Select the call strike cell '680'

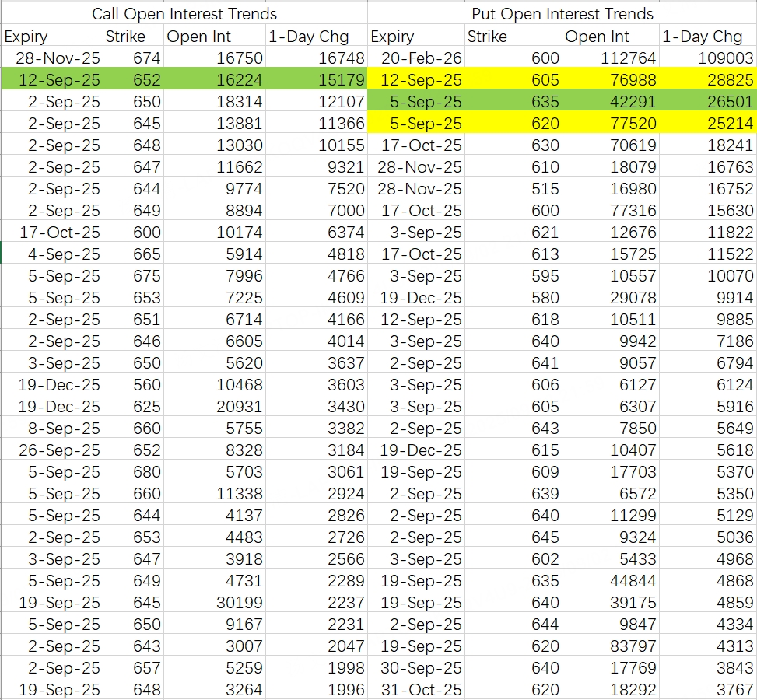click(133, 471)
